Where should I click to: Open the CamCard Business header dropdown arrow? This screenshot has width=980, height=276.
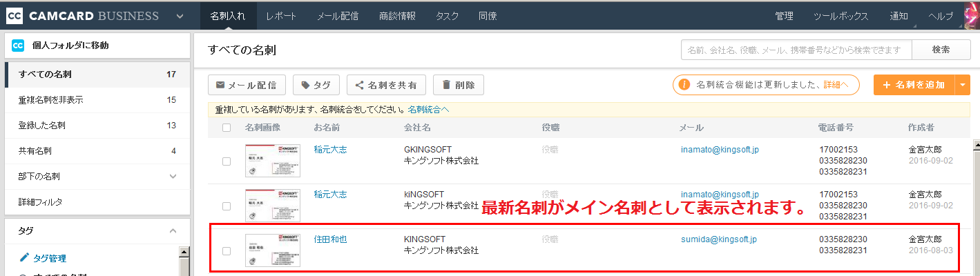tap(180, 16)
